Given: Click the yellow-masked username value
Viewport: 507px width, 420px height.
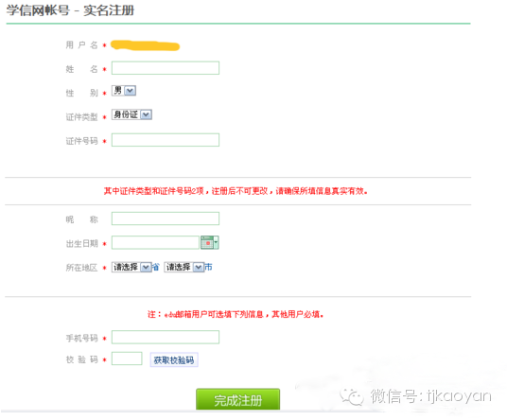Looking at the screenshot, I should 145,45.
